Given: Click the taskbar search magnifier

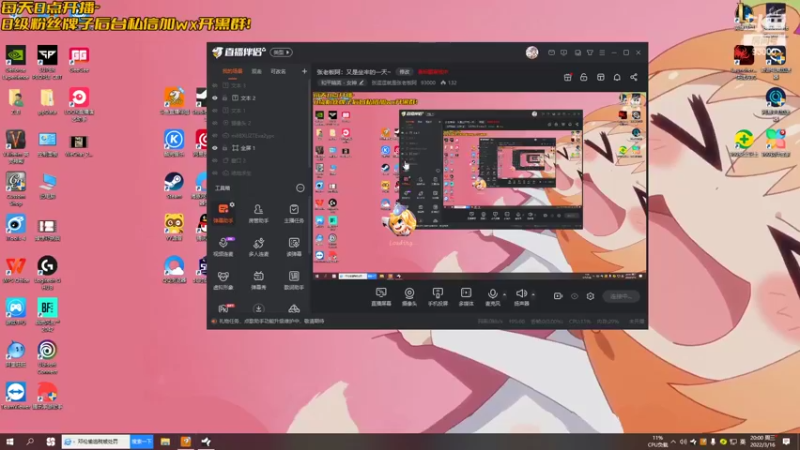Looking at the screenshot, I should click(30, 441).
